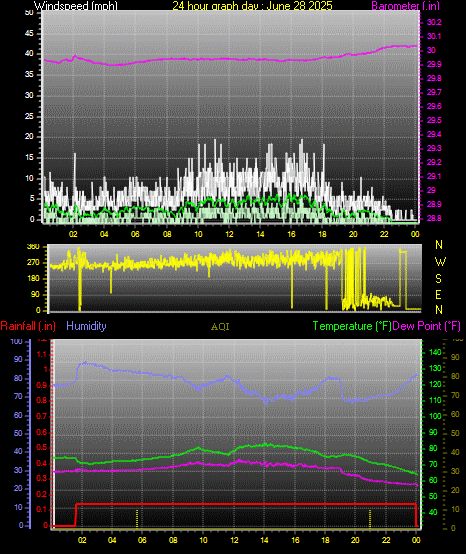
Task: Click the '35' windspeed axis value
Action: pos(29,75)
